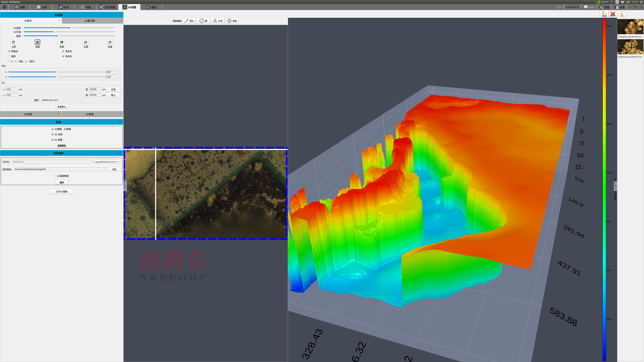Viewport: 644px width, 362px height.
Task: Click the 打开3D图像 button
Action: click(x=62, y=192)
